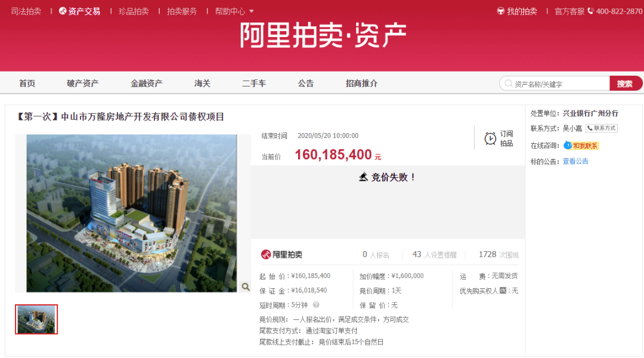The image size is (644, 358).
Task: Click the 1728 次围观 count
Action: pos(499,255)
